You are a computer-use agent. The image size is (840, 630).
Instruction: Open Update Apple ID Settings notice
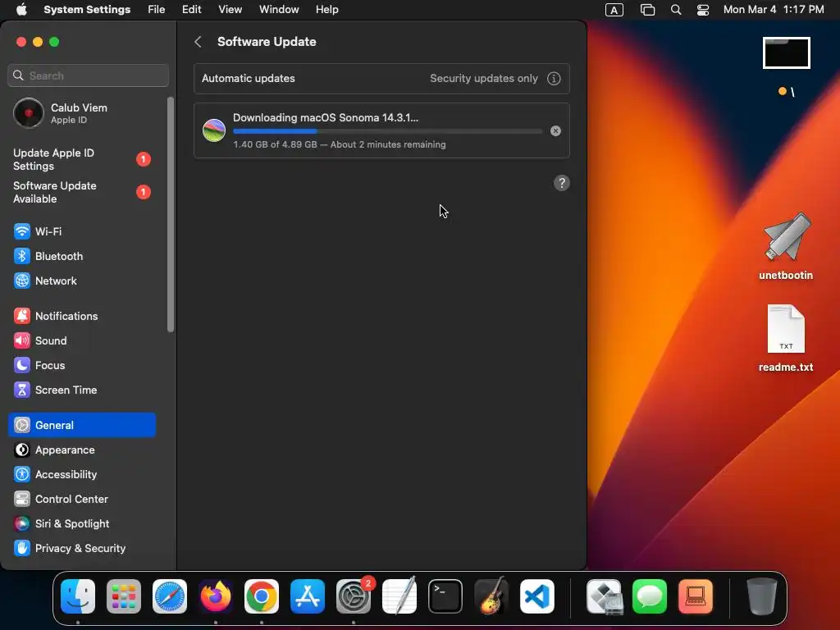(82, 160)
